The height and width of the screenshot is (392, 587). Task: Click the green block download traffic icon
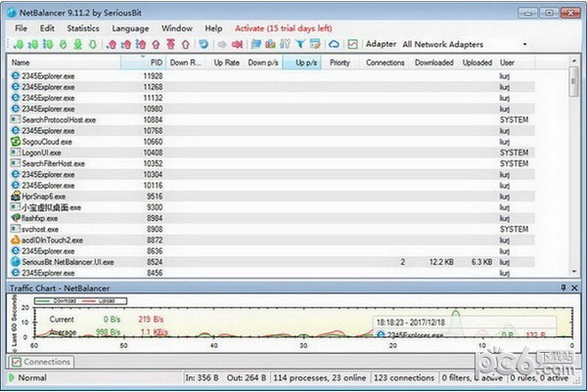point(63,45)
